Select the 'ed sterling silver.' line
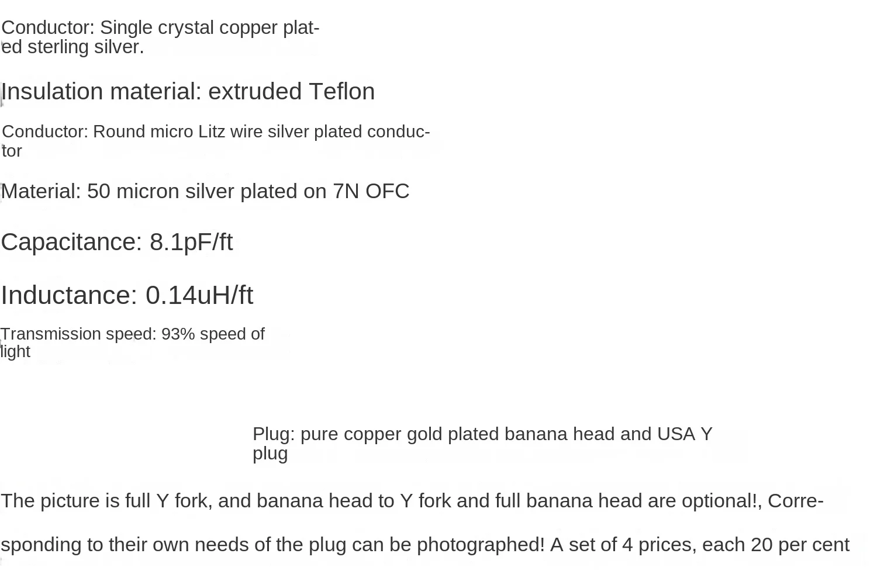The height and width of the screenshot is (588, 877). tap(72, 47)
